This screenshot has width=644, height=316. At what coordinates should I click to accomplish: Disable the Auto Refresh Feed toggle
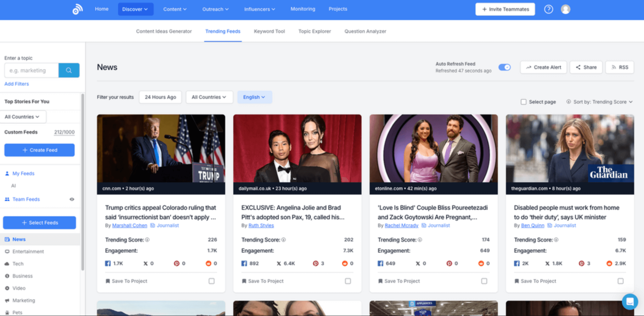pyautogui.click(x=505, y=67)
